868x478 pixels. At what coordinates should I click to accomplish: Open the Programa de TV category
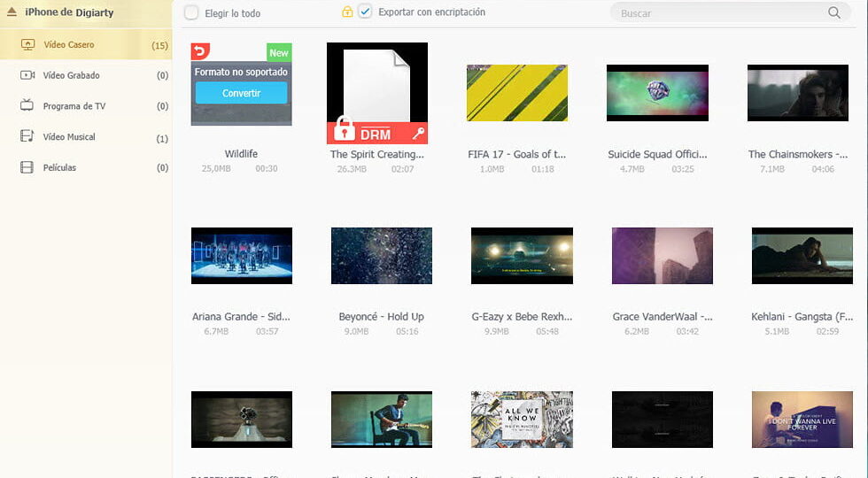(x=86, y=105)
